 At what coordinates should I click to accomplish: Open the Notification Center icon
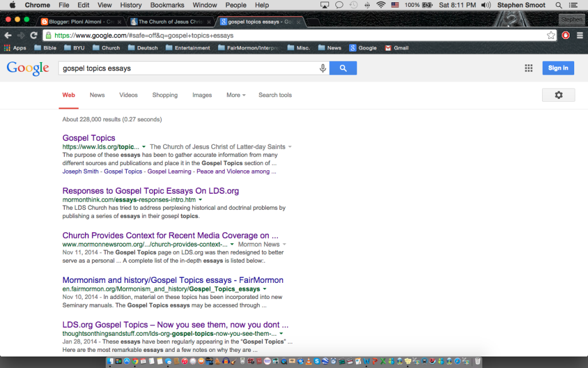point(573,5)
